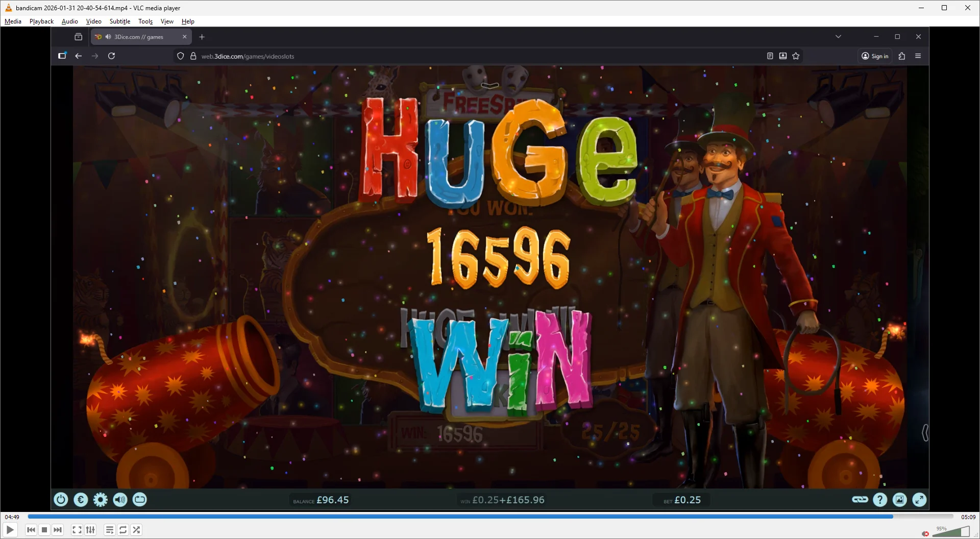Adjust the VLC volume slider at 95%
980x539 pixels.
click(951, 532)
